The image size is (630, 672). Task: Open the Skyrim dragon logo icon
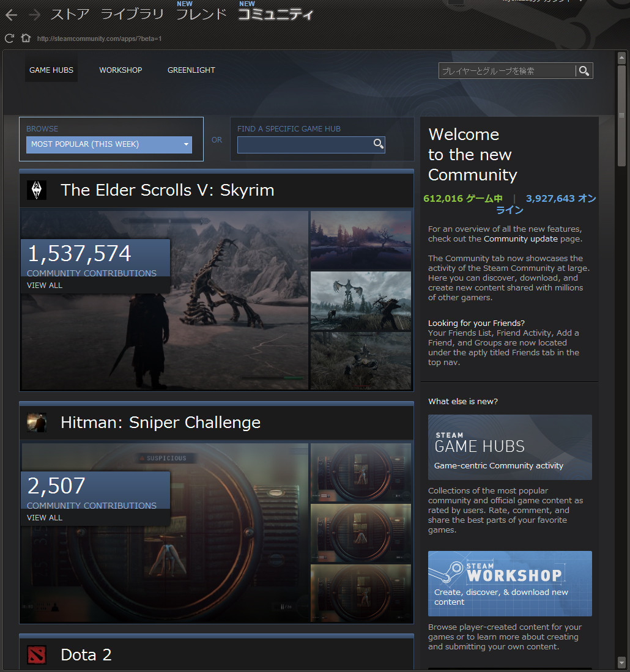(37, 190)
